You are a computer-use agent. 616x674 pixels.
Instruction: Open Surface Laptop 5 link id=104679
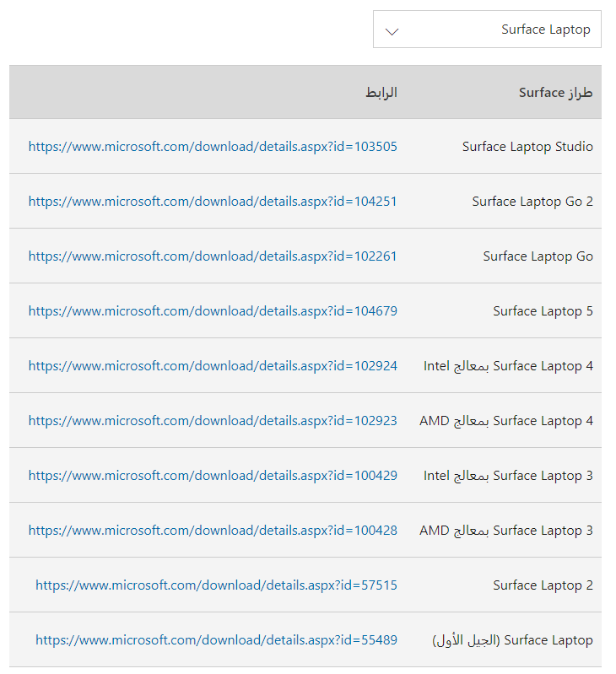pyautogui.click(x=213, y=310)
